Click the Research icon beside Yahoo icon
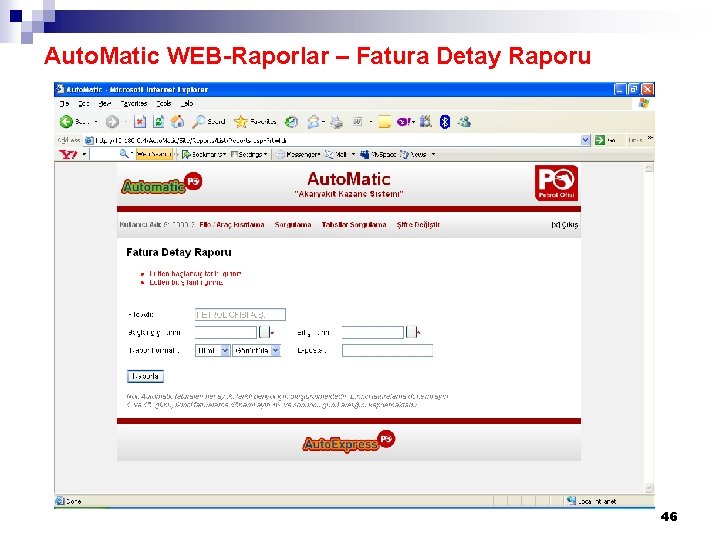 pos(426,121)
